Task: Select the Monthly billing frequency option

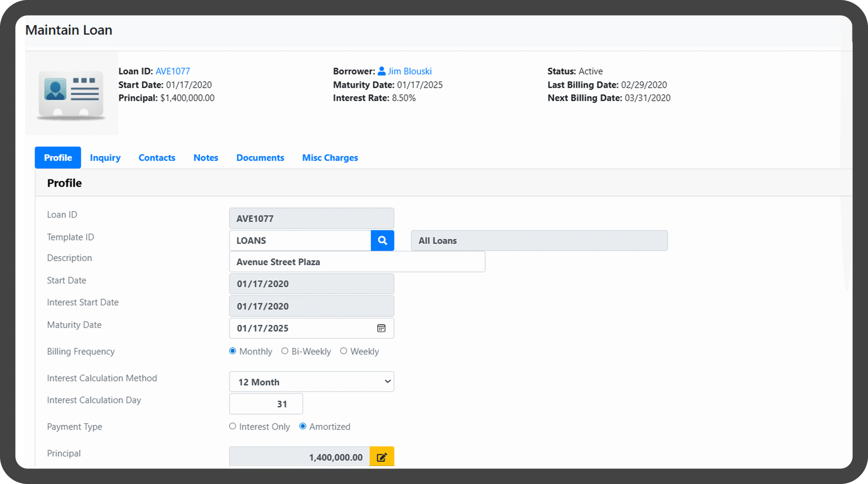Action: pos(233,351)
